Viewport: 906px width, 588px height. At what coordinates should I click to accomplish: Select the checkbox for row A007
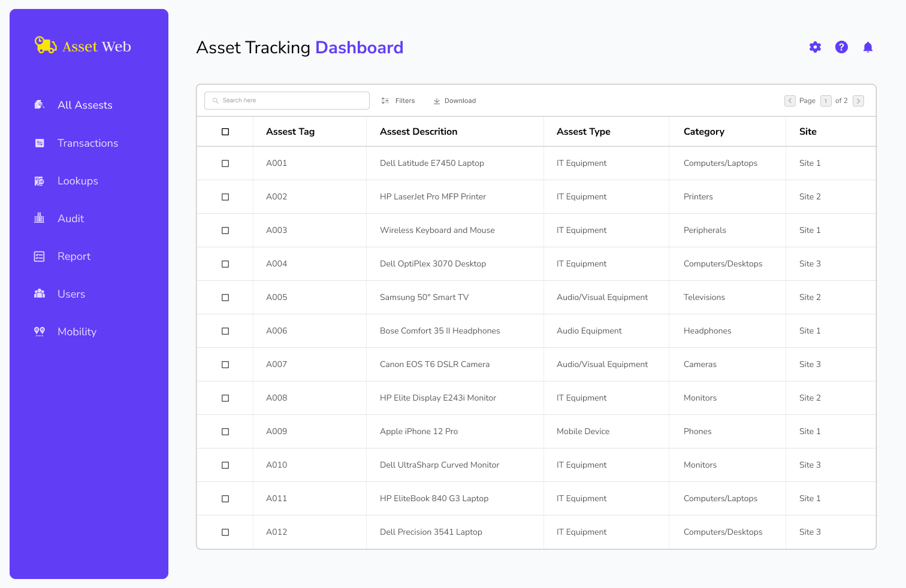(225, 365)
